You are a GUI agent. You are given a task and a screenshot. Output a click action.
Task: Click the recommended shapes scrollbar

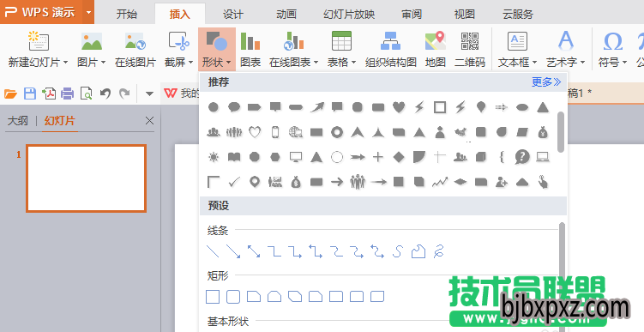pos(561,131)
